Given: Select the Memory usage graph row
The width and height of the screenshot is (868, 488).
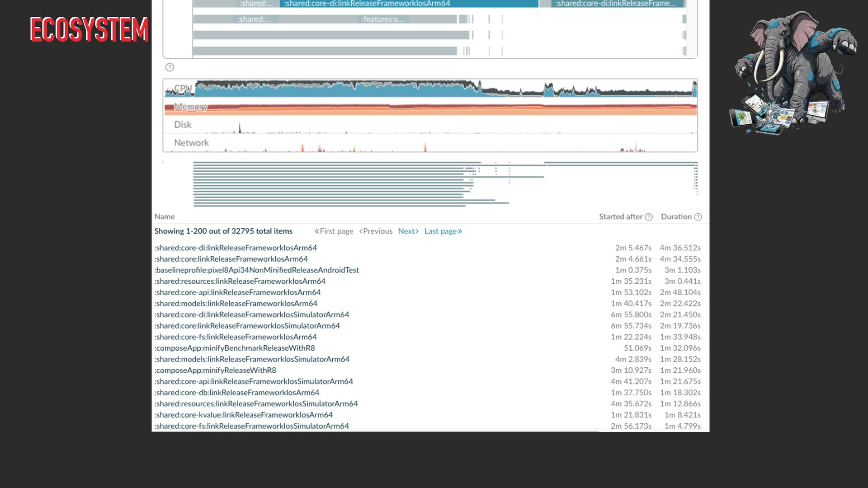Looking at the screenshot, I should [x=429, y=108].
